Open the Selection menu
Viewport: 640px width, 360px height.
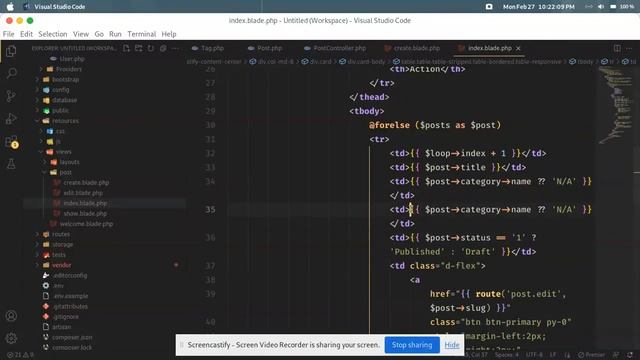[x=53, y=34]
